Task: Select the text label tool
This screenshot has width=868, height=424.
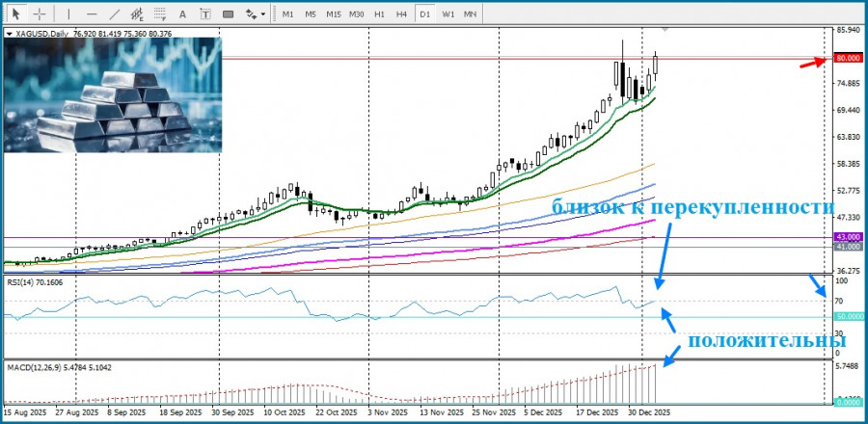Action: coord(206,14)
